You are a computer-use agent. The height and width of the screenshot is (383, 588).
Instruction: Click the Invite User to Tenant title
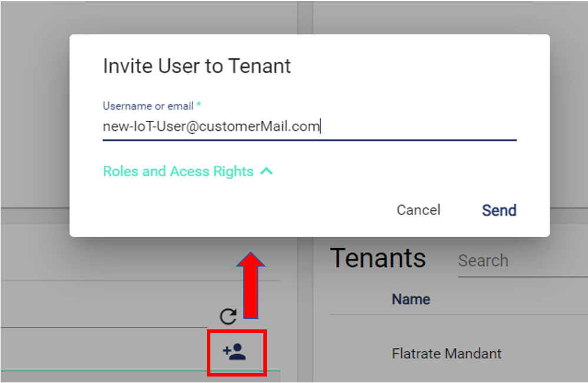point(197,66)
